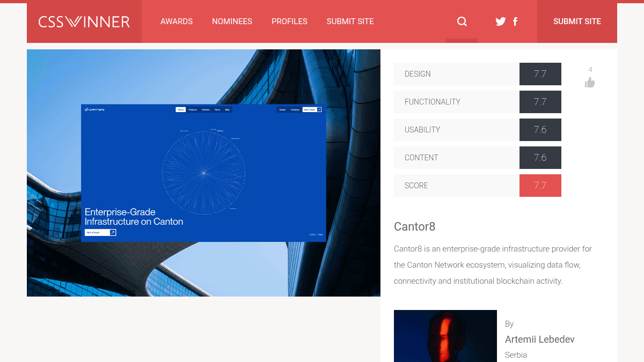The image size is (644, 362).
Task: Click the red overall Score value 7.7
Action: (540, 186)
